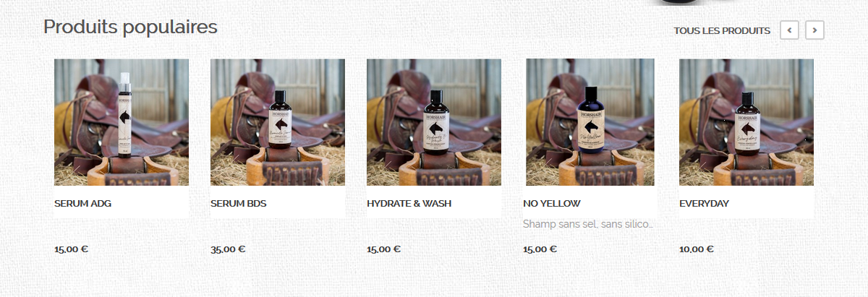Open the SERUM ADG product image
868x297 pixels.
click(x=122, y=123)
